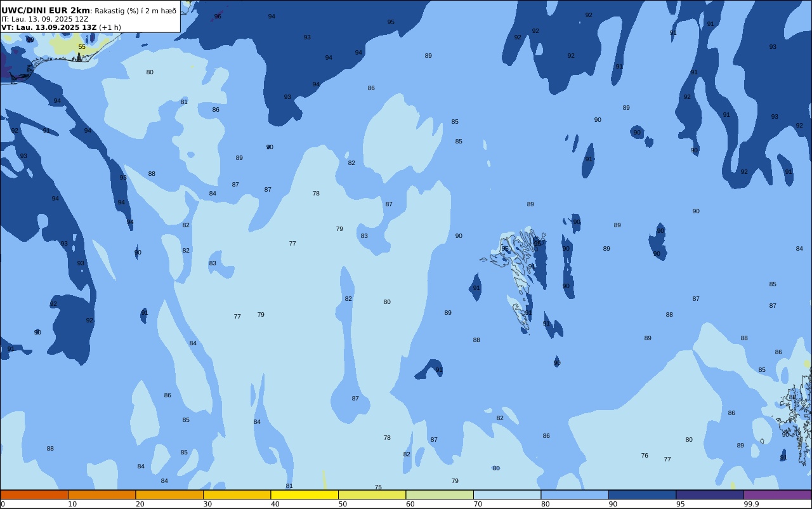
Task: Select the 80–90 medium blue legend swatch
Action: click(x=575, y=494)
